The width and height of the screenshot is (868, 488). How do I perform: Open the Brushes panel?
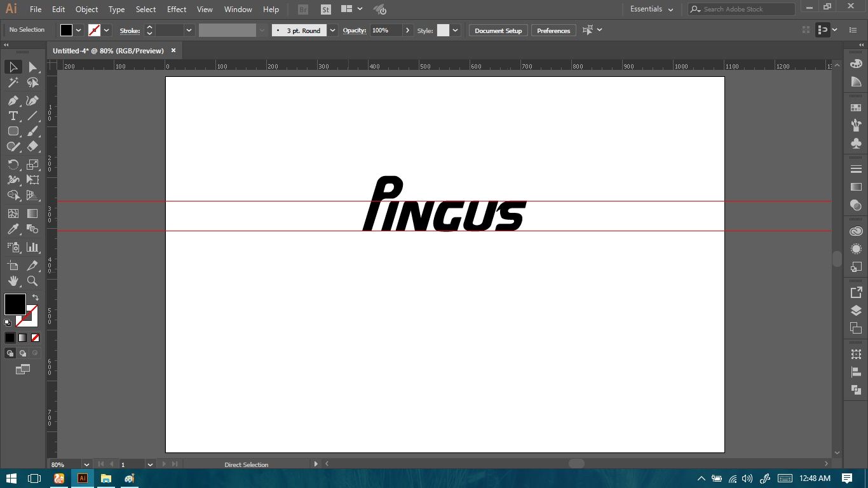[x=856, y=125]
